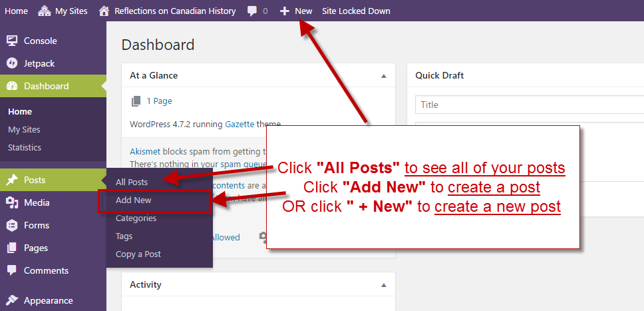The image size is (644, 311).
Task: Click Site Locked Down notice
Action: (x=356, y=11)
